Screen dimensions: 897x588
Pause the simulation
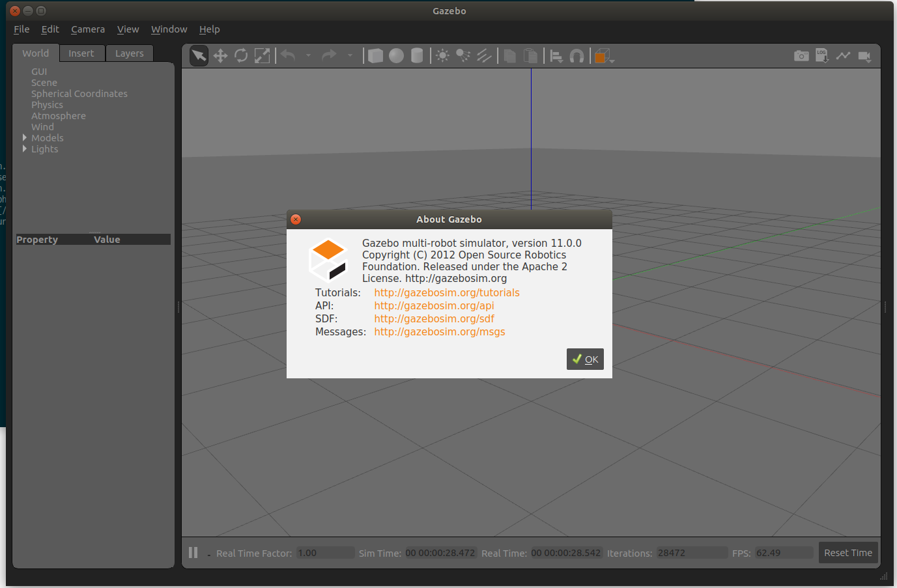pyautogui.click(x=193, y=553)
